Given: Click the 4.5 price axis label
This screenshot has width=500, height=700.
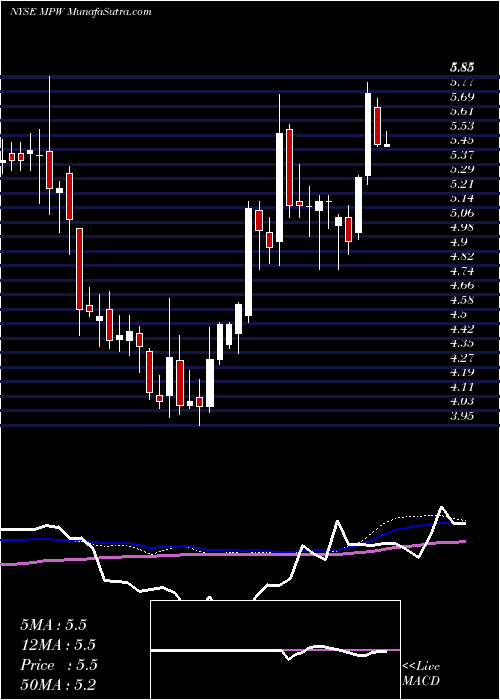Looking at the screenshot, I should (459, 314).
